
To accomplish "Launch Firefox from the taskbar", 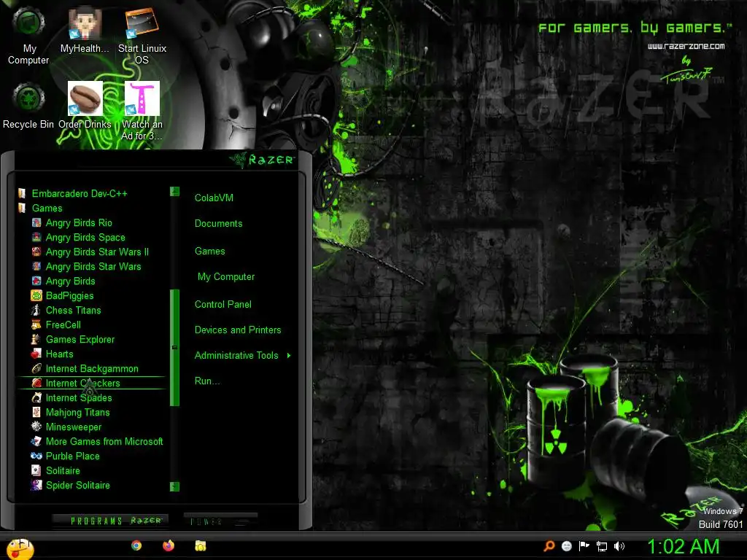I will (169, 545).
